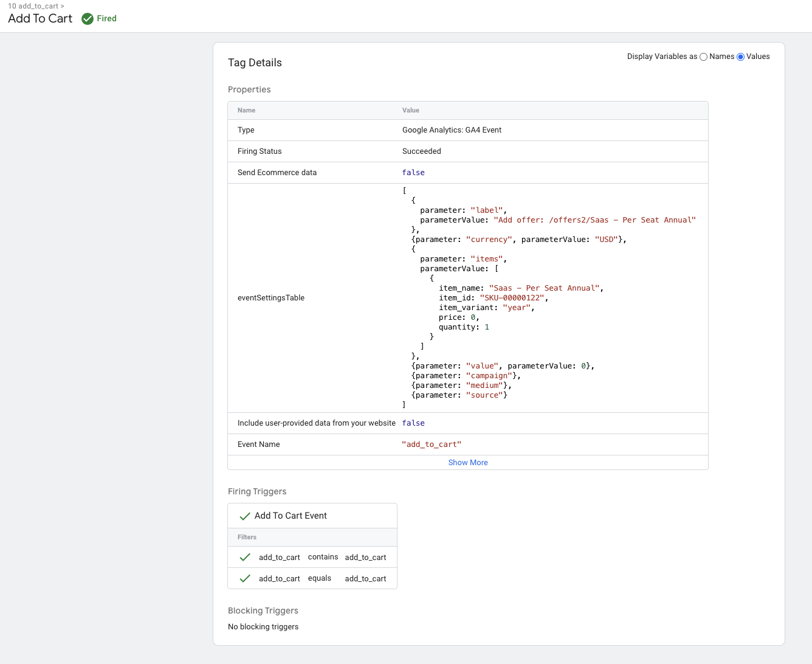The width and height of the screenshot is (812, 664).
Task: Click the Blocking Triggers heading
Action: tap(263, 610)
